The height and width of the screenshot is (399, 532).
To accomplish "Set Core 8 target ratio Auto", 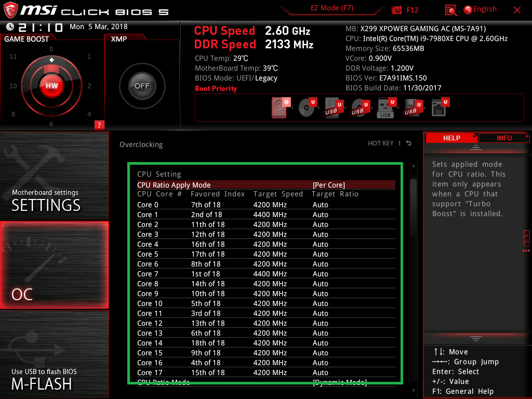I will point(320,284).
